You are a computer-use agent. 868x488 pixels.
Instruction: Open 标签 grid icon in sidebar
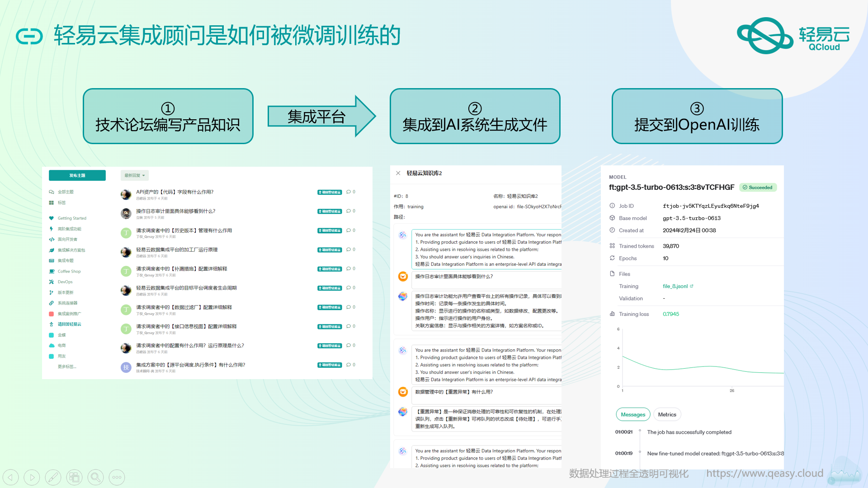(52, 203)
